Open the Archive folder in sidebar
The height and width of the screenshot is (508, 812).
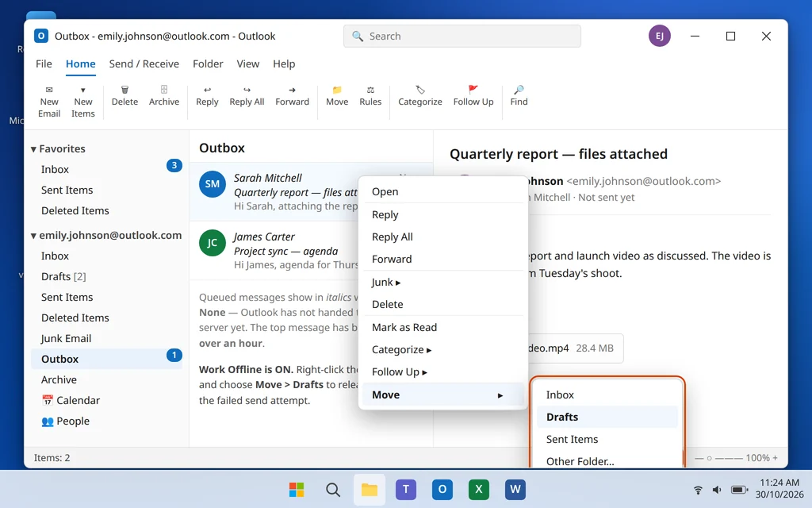point(107,379)
